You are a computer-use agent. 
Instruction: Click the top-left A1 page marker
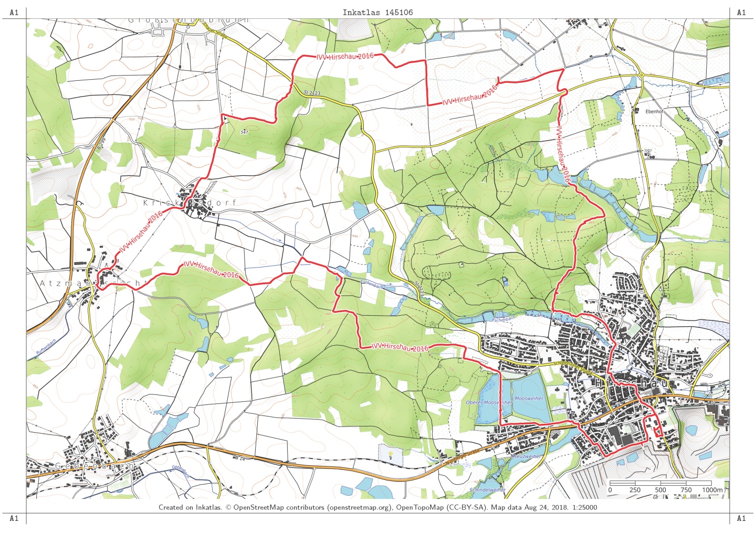click(14, 13)
